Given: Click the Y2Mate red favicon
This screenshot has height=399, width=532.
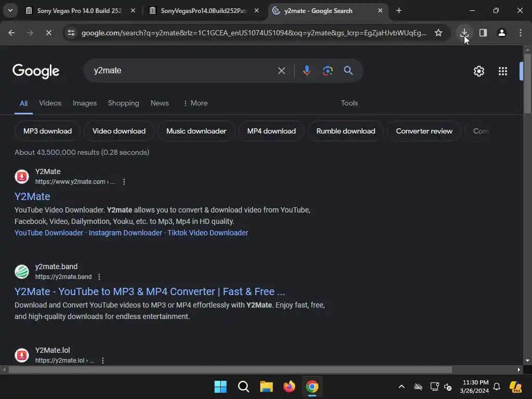Looking at the screenshot, I should pyautogui.click(x=22, y=177).
